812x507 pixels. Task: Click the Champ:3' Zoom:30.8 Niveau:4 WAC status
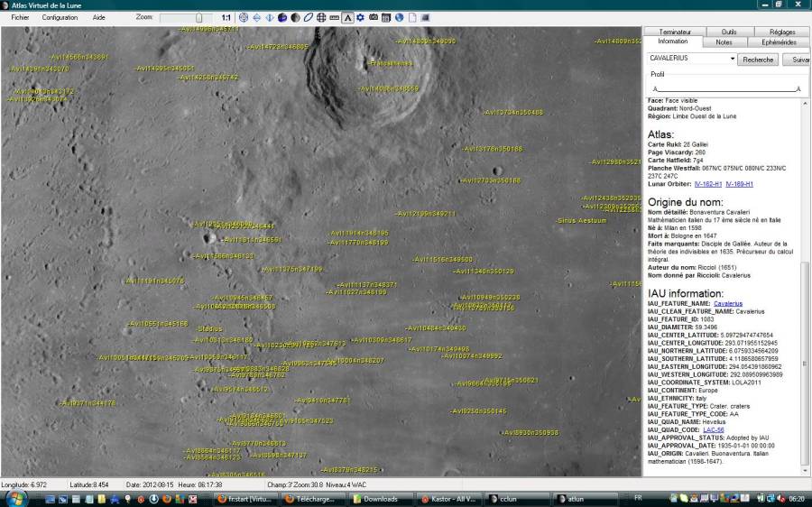pos(317,484)
